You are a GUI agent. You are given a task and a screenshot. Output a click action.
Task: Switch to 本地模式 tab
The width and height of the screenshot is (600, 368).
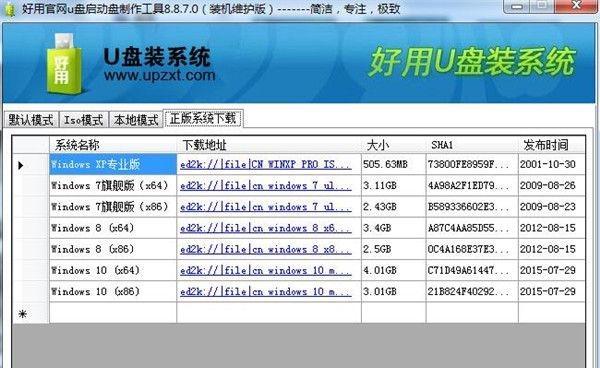tap(136, 120)
